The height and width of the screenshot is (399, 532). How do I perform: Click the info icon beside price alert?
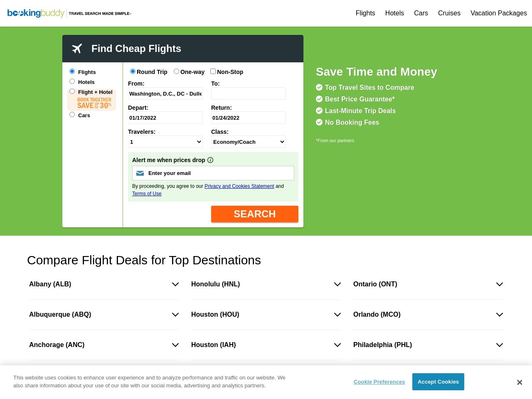pos(210,160)
